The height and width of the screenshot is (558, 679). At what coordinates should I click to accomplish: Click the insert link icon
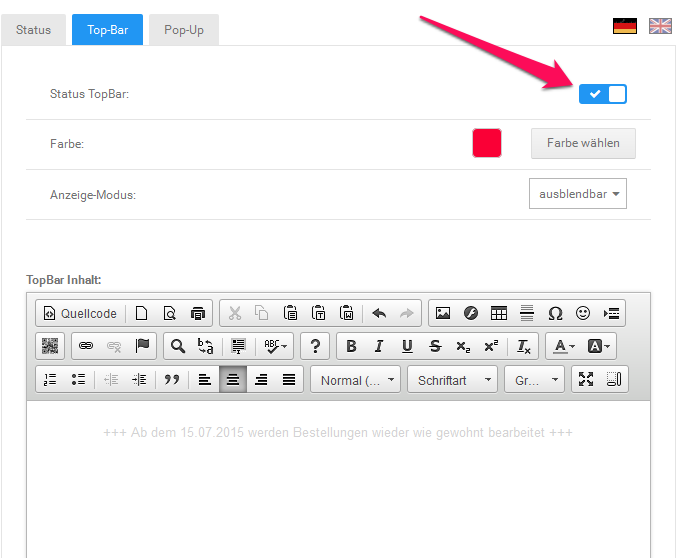point(86,346)
